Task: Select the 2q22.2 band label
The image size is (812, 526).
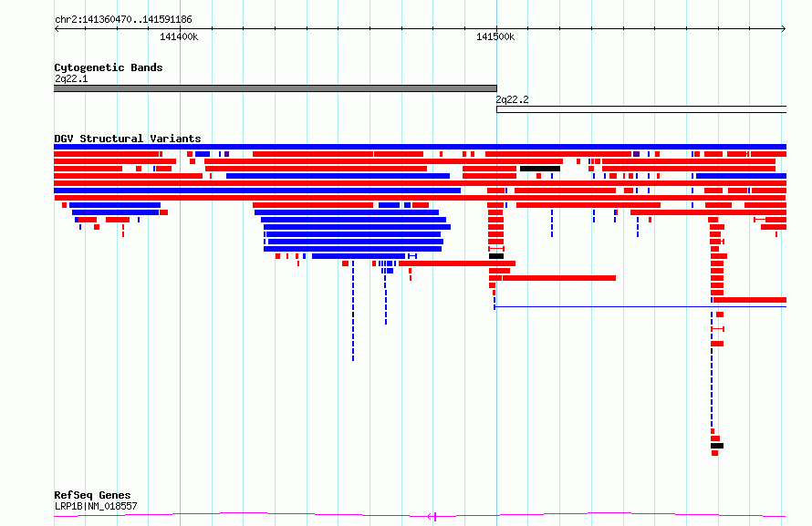Action: [x=512, y=99]
